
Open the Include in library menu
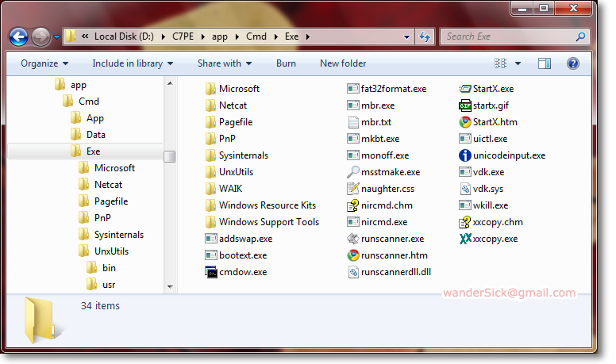click(x=133, y=63)
